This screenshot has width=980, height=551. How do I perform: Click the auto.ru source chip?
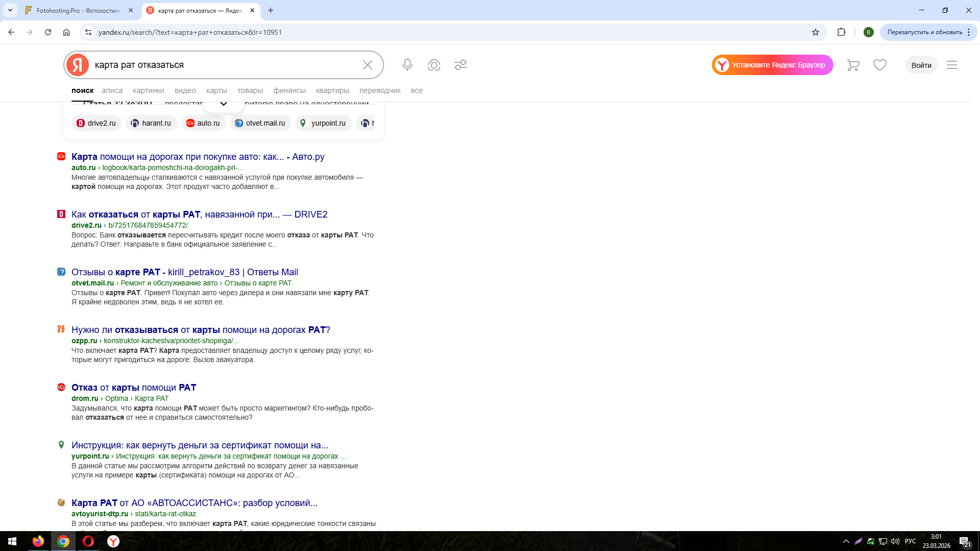coord(203,123)
